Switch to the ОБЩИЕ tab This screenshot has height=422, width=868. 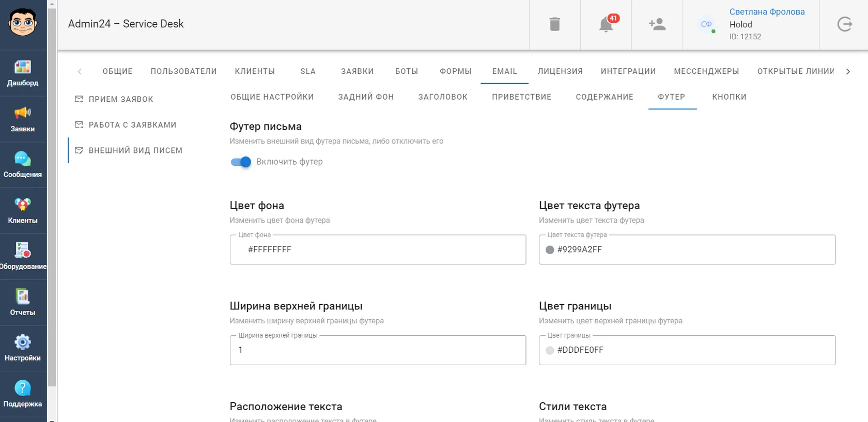tap(118, 71)
